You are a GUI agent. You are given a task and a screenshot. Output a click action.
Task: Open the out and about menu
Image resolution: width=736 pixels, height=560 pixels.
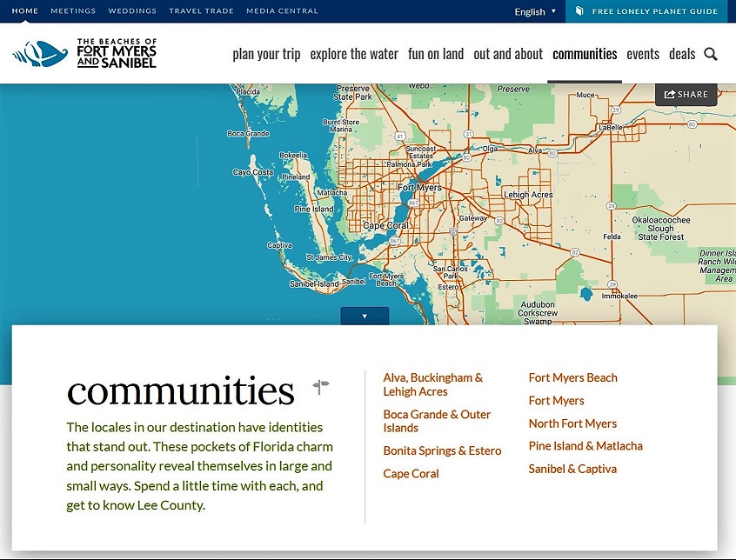click(508, 55)
